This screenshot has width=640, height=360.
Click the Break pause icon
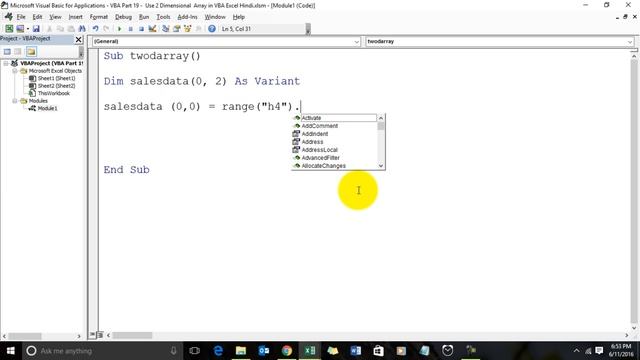coord(131,29)
